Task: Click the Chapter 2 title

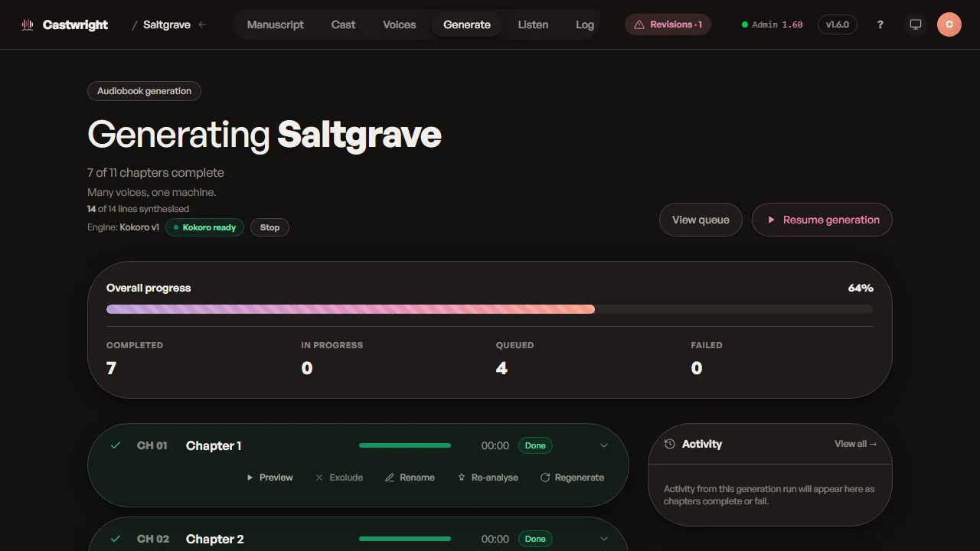Action: point(215,539)
